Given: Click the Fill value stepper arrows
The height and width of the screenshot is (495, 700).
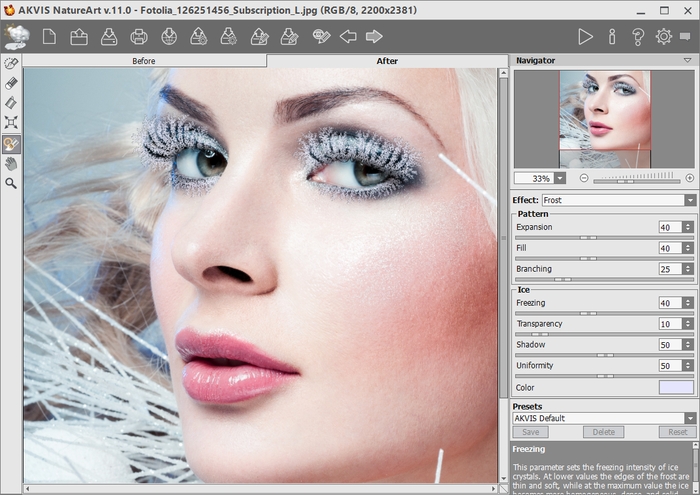Looking at the screenshot, I should click(x=688, y=248).
